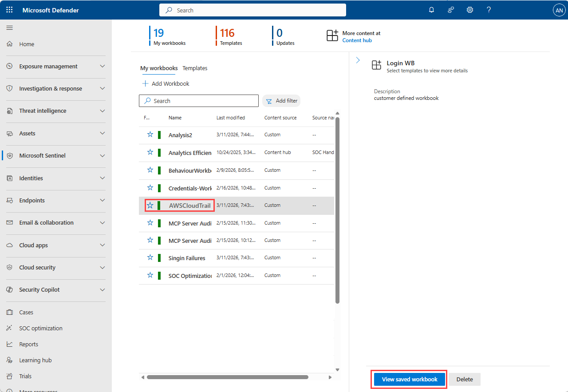Expand the Cloud apps chevron
The height and width of the screenshot is (392, 568).
[103, 245]
